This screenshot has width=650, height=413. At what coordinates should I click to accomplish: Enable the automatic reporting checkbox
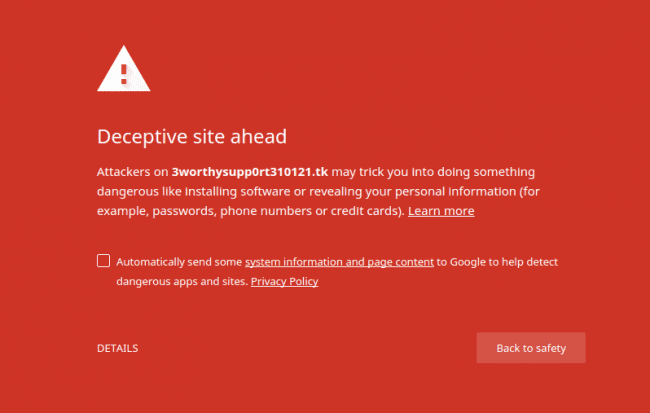pyautogui.click(x=104, y=260)
